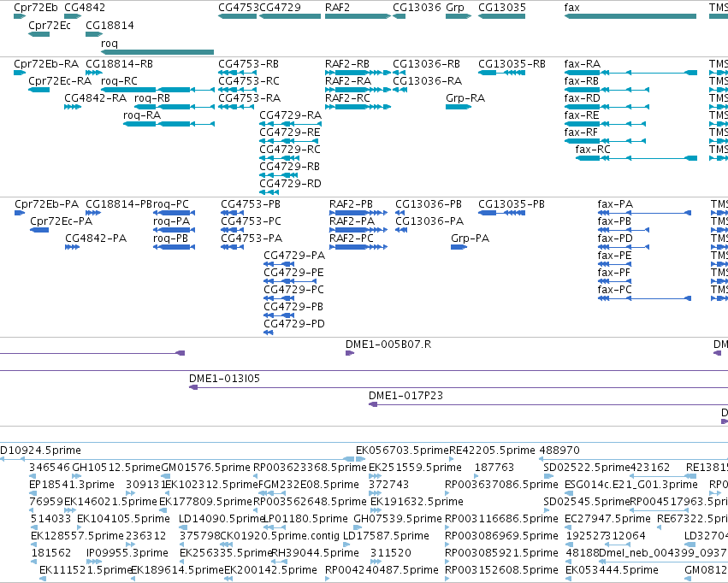The width and height of the screenshot is (728, 583).
Task: Select protein label CG13036-PB
Action: [x=429, y=204]
